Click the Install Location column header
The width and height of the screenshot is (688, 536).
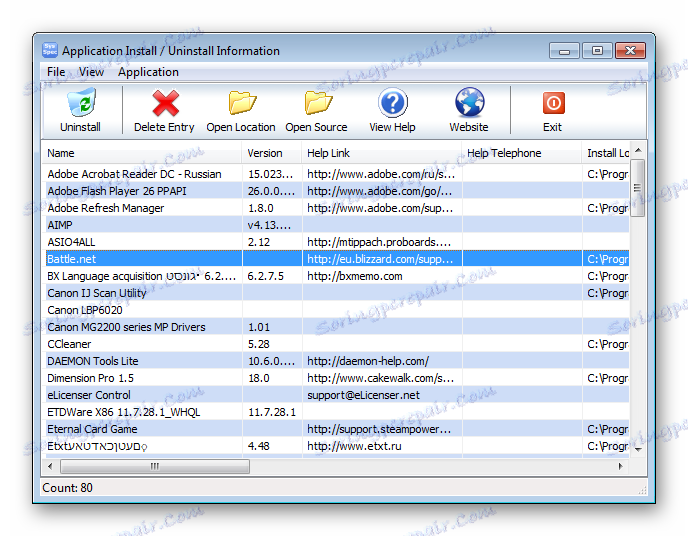pyautogui.click(x=606, y=153)
